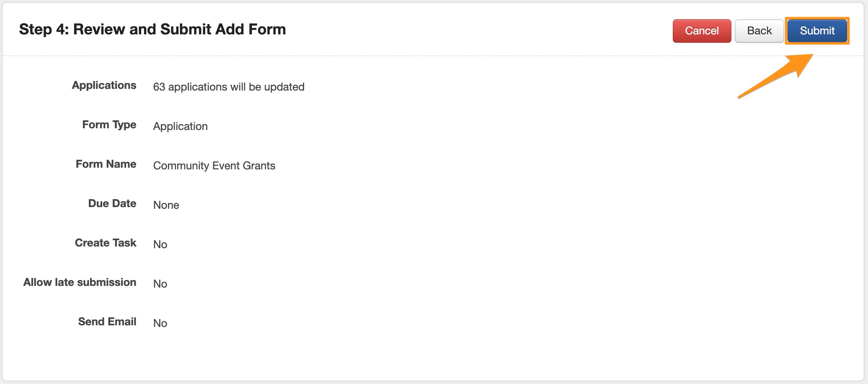The width and height of the screenshot is (868, 384).
Task: Click the 'Application' form type value
Action: tap(180, 126)
